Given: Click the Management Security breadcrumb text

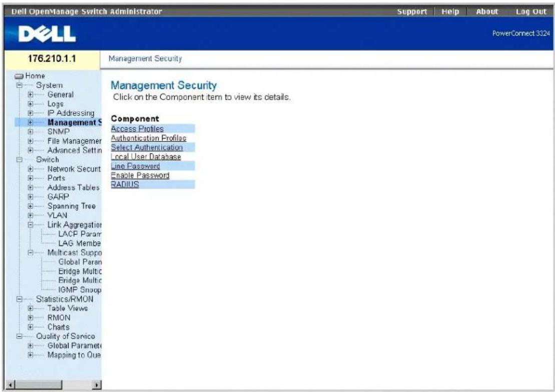Looking at the screenshot, I should [x=145, y=58].
